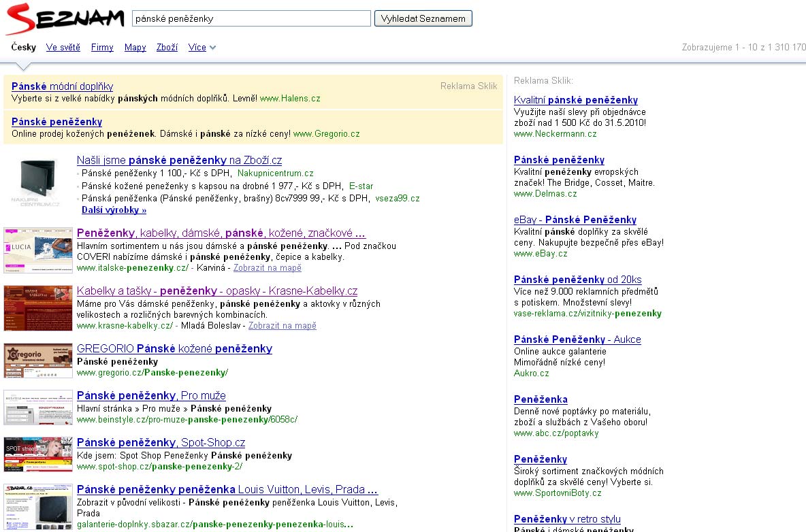Show Karviná result on map
Image resolution: width=806 pixels, height=532 pixels.
click(x=268, y=268)
